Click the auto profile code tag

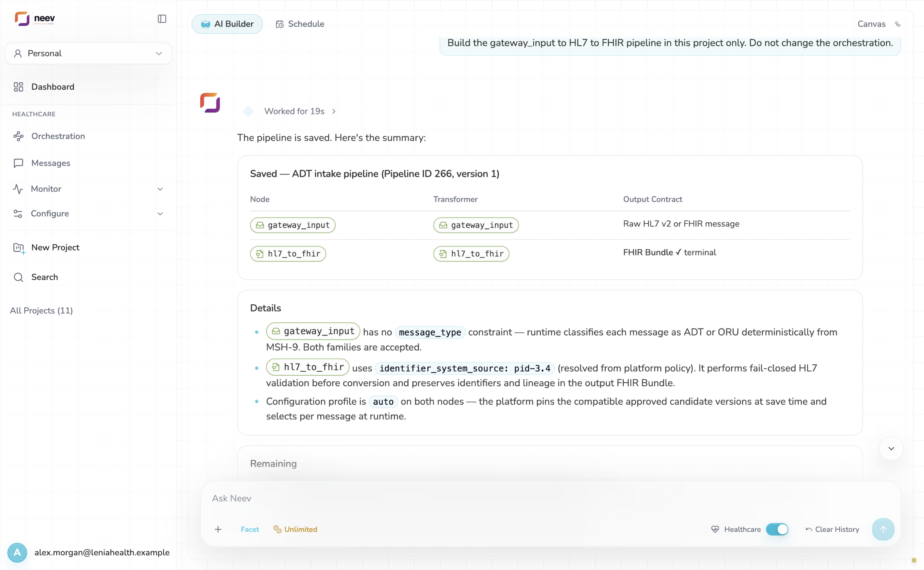tap(383, 402)
